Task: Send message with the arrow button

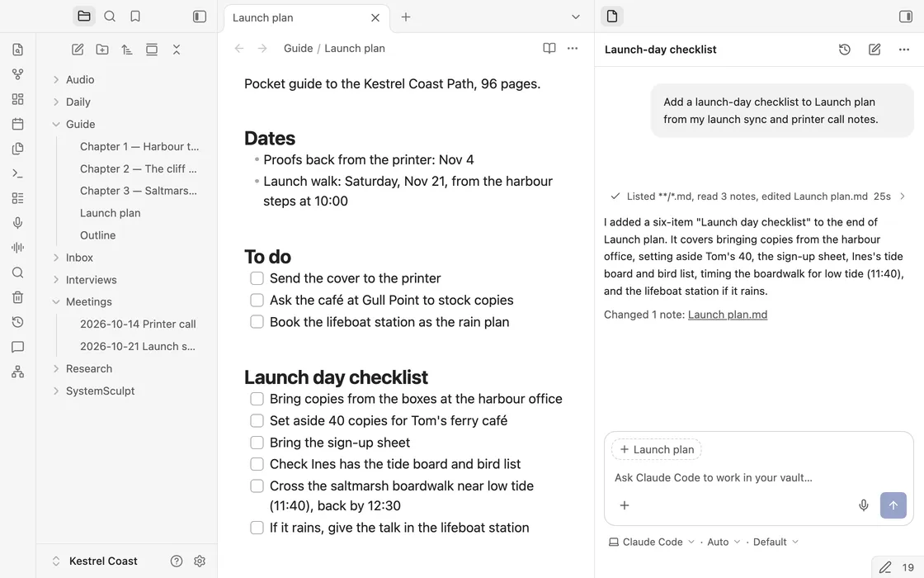Action: [893, 505]
